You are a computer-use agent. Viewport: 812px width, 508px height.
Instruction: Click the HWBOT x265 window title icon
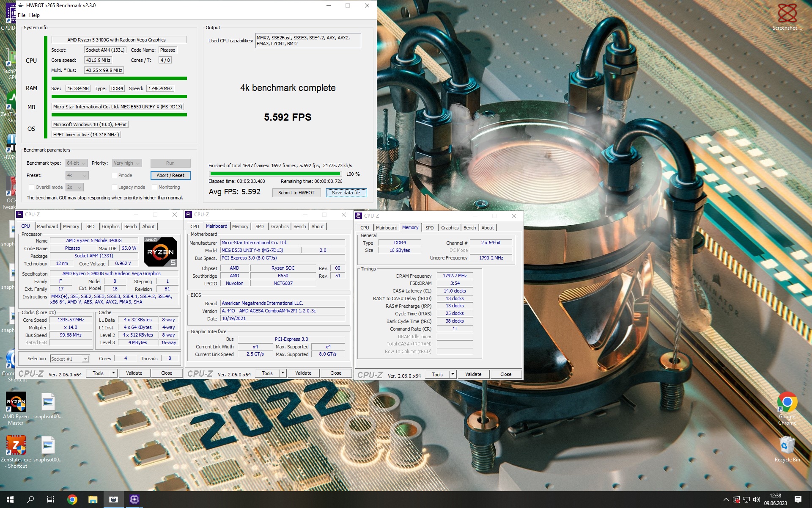[x=21, y=6]
